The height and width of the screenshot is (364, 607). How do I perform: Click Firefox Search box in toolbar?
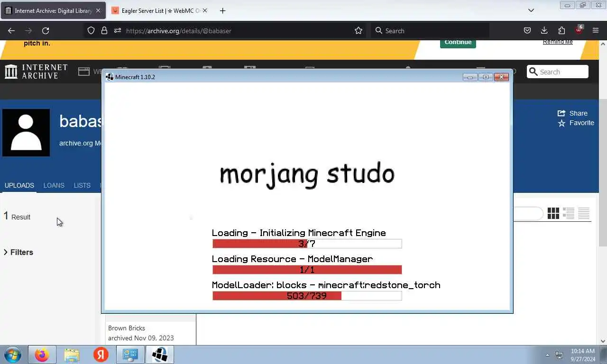429,30
